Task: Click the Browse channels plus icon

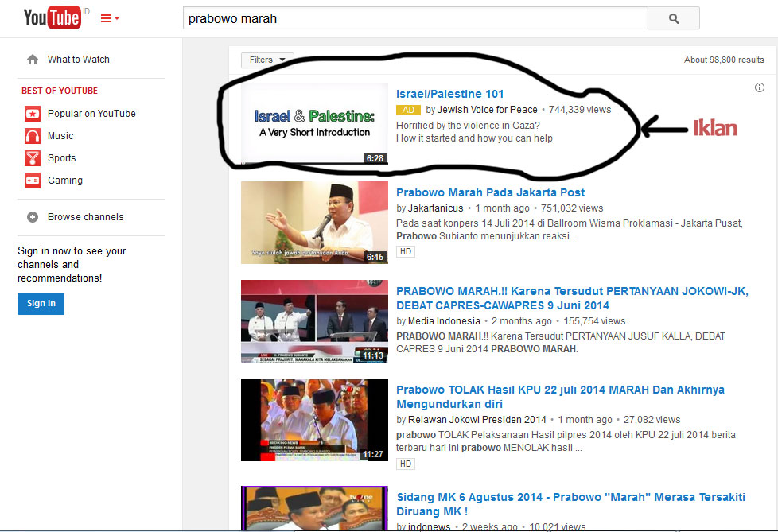Action: 33,217
